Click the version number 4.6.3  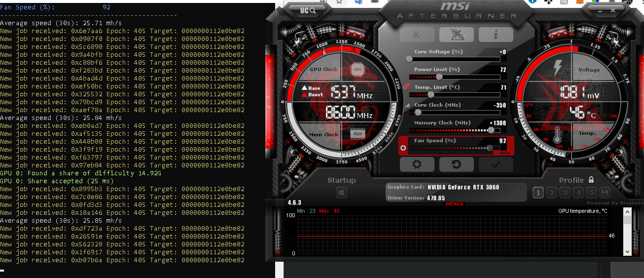click(x=294, y=202)
